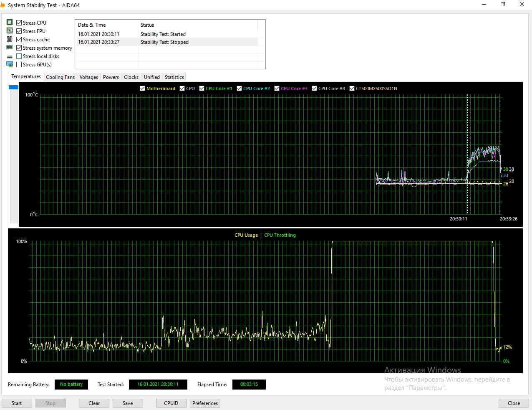Image resolution: width=532 pixels, height=410 pixels.
Task: Toggle CPU temperature graph checkbox
Action: pos(182,88)
